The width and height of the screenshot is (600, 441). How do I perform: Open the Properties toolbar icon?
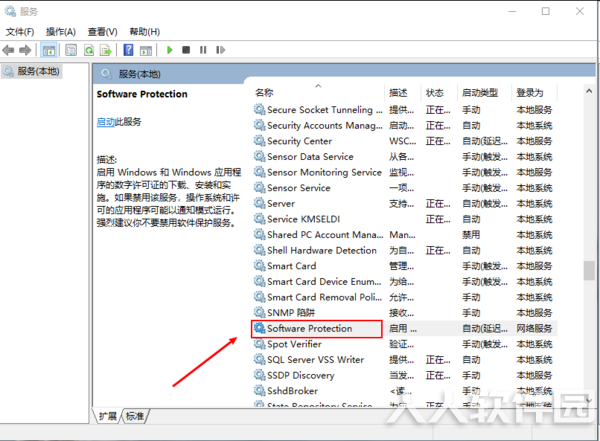71,50
